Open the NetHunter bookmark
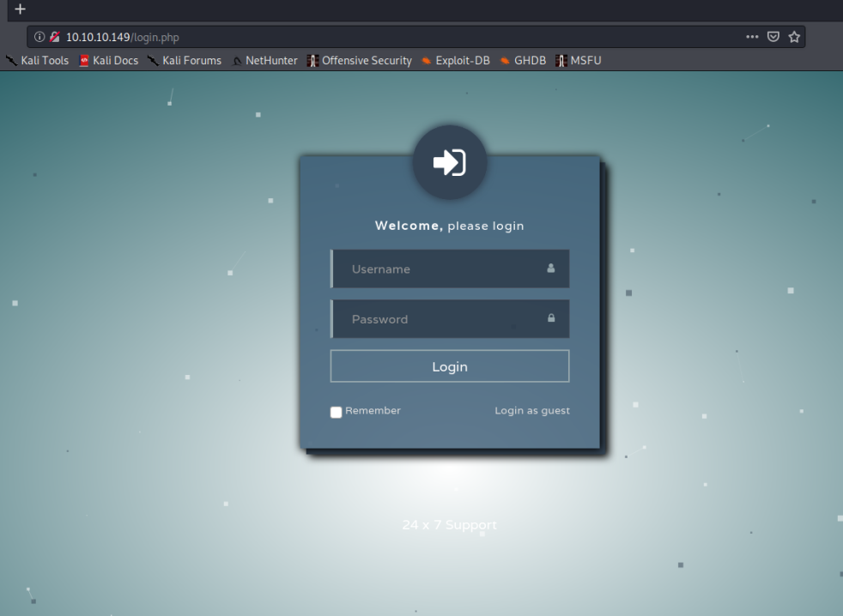This screenshot has width=843, height=616. click(x=264, y=61)
